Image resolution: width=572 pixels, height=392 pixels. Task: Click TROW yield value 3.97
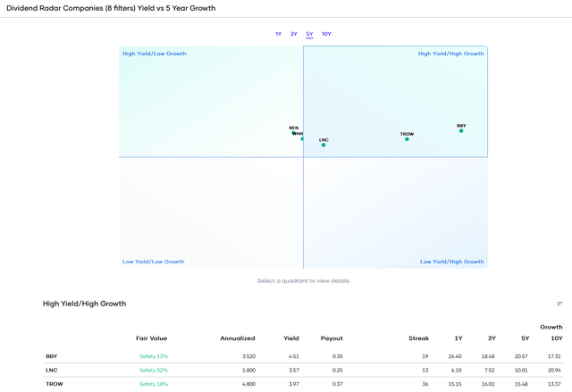click(x=294, y=384)
